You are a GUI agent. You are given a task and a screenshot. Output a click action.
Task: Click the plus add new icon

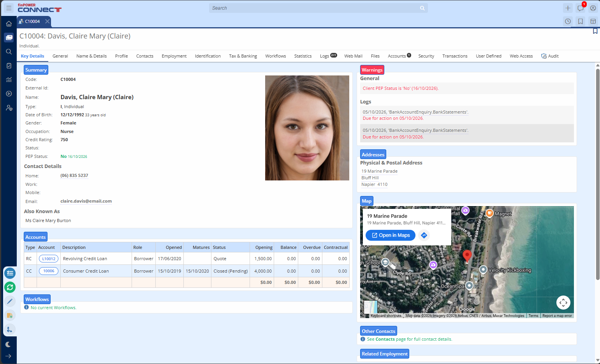click(568, 8)
